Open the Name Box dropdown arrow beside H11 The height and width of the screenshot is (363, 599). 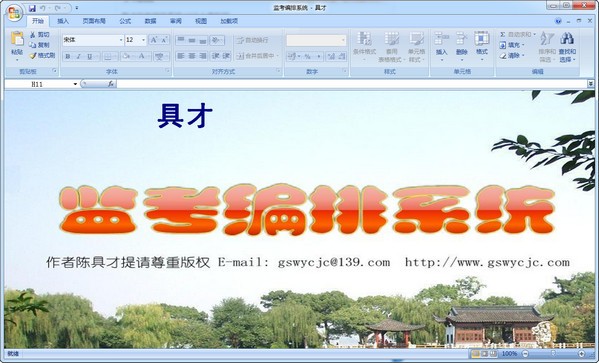pos(75,84)
